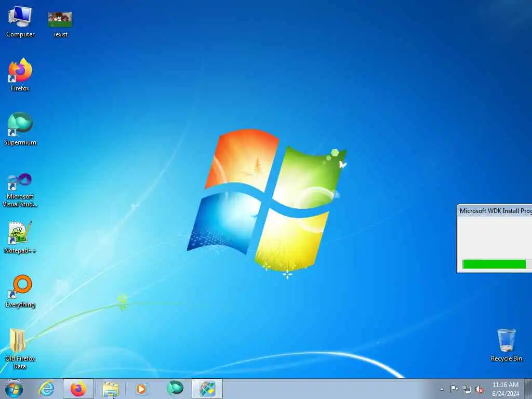Select the Everything search shortcut
Screen dimensions: 532x399
20,291
